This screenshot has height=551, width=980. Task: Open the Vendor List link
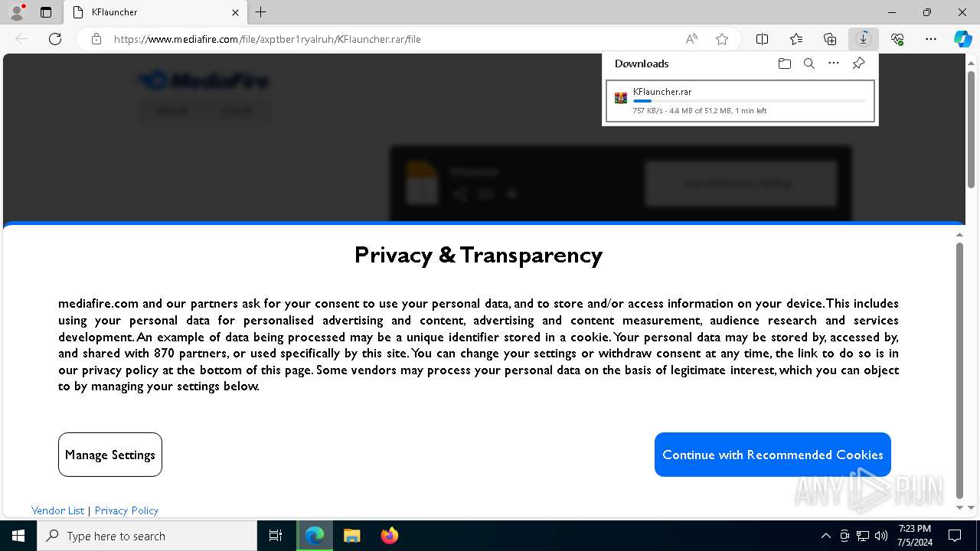pyautogui.click(x=57, y=510)
